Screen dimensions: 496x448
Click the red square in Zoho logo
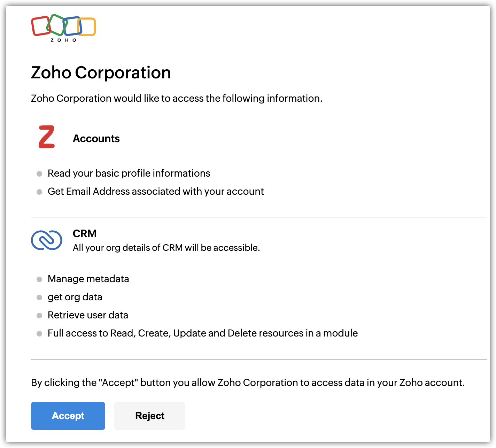pyautogui.click(x=40, y=26)
